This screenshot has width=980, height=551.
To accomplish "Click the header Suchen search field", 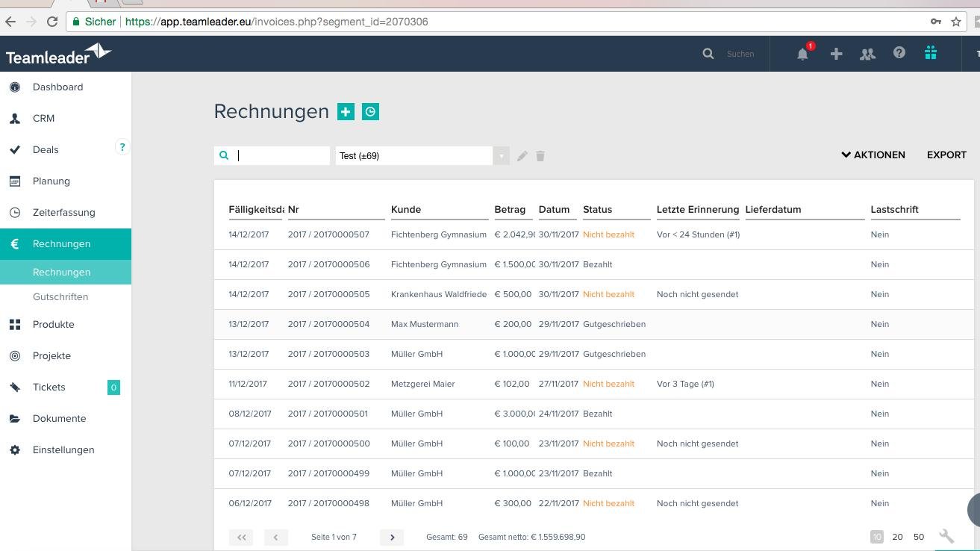I will pos(740,54).
